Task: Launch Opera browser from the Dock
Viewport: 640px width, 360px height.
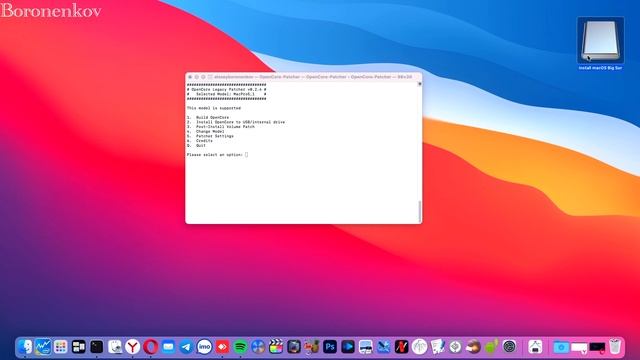Action: (x=150, y=347)
